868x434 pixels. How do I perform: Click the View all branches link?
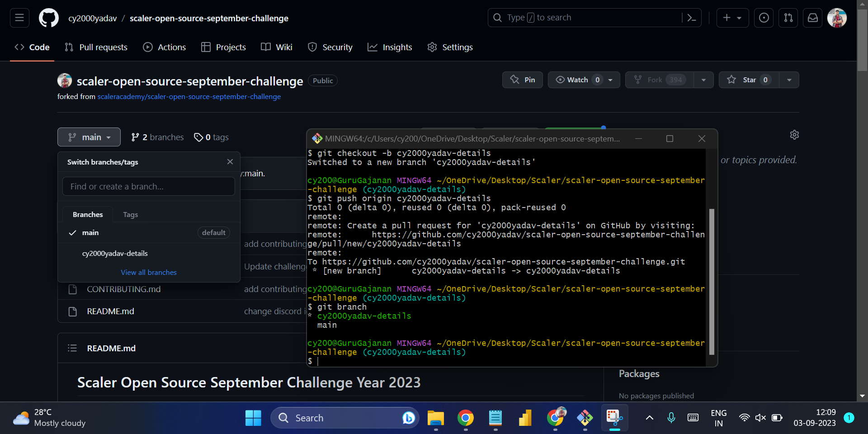coord(148,272)
